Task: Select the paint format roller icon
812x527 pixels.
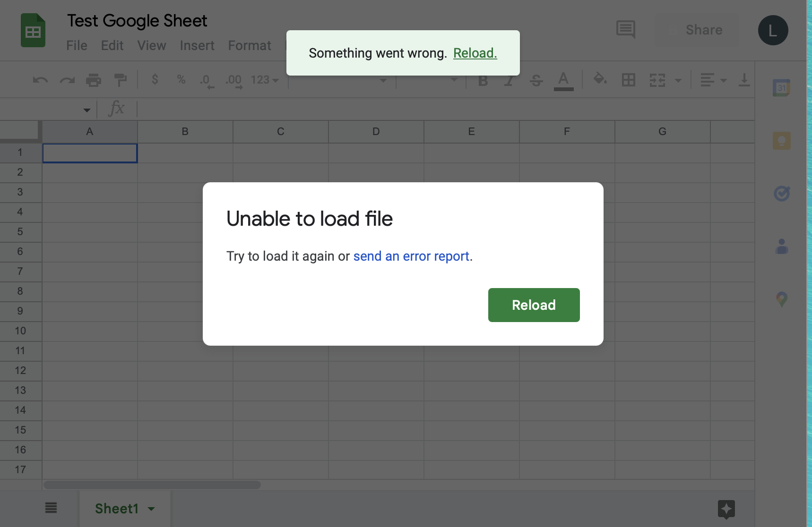Action: [121, 80]
